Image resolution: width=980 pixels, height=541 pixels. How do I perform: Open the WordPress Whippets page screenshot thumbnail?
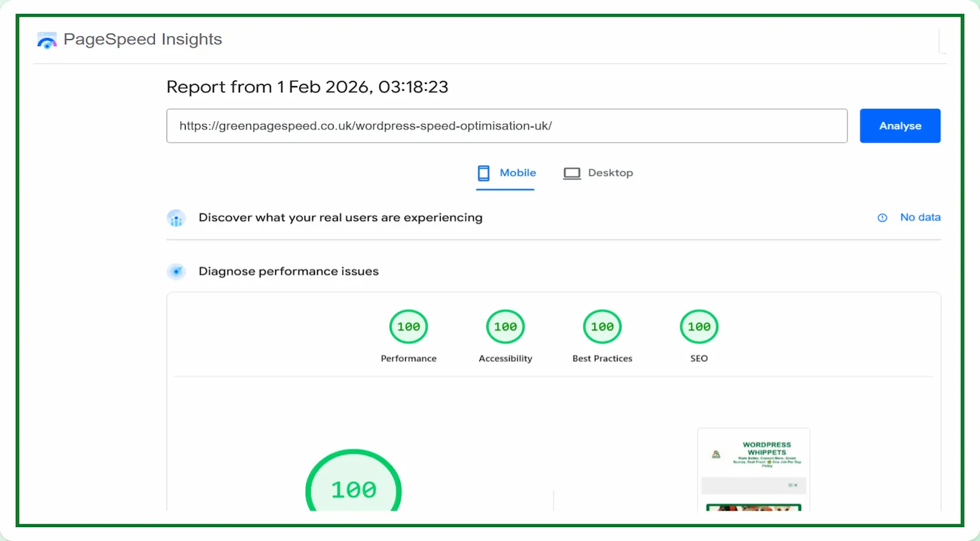[x=753, y=469]
